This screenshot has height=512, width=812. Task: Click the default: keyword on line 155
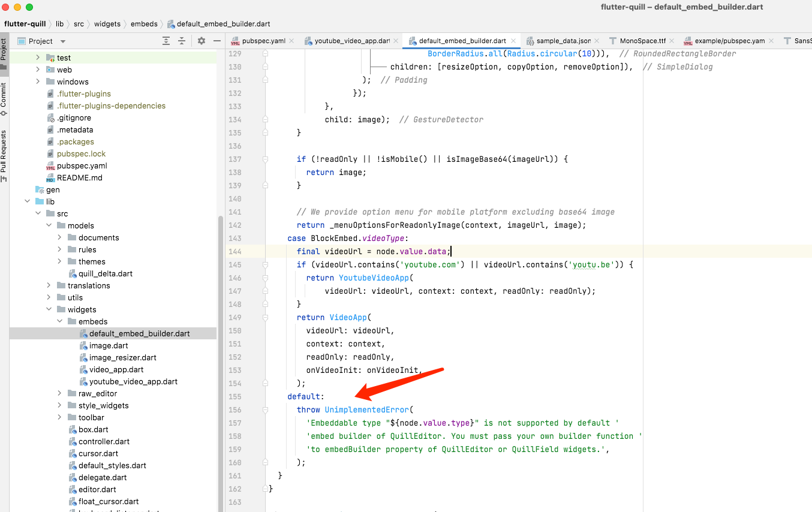(x=306, y=396)
